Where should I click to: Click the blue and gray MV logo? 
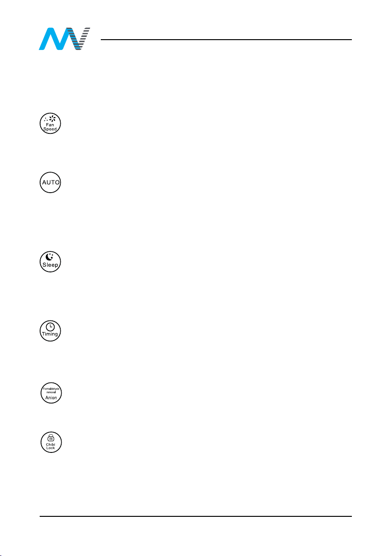coord(64,39)
